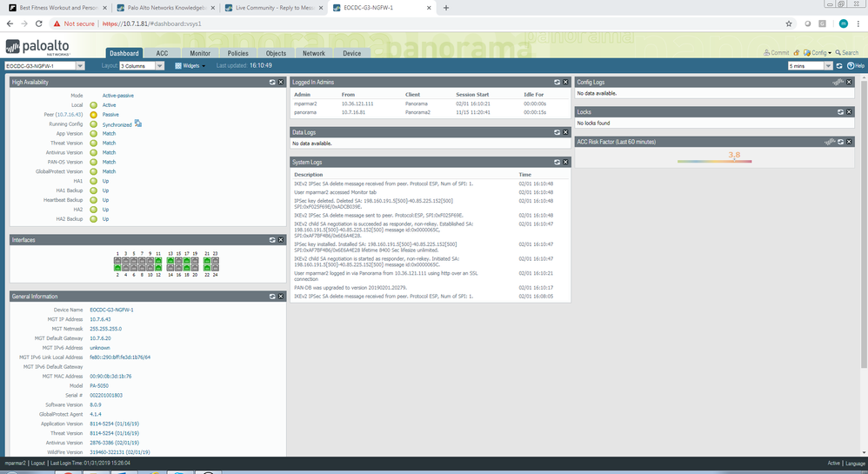Close the ACC Risk Factor widget
Image resolution: width=868 pixels, height=474 pixels.
tap(849, 142)
